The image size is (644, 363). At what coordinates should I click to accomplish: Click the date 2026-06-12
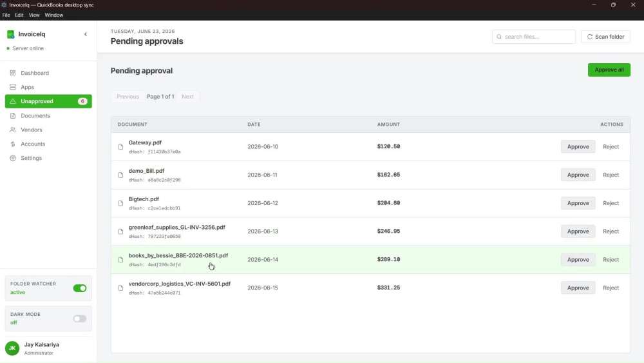263,203
